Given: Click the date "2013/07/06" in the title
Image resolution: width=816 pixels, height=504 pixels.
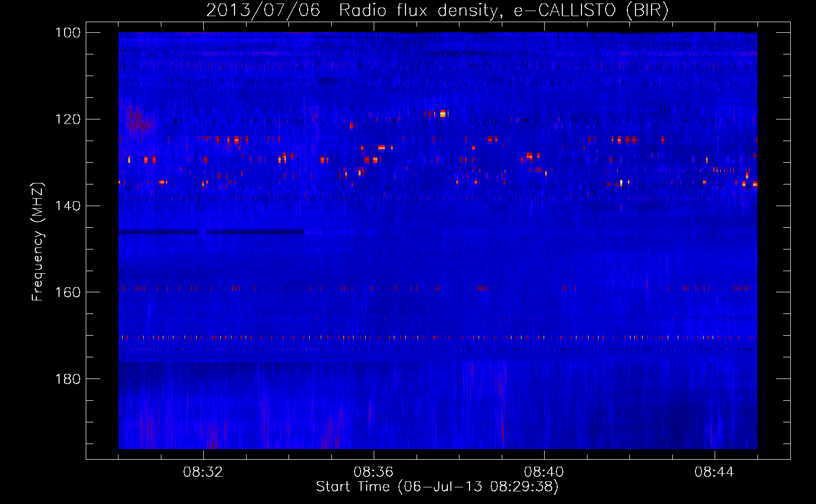Looking at the screenshot, I should 263,10.
